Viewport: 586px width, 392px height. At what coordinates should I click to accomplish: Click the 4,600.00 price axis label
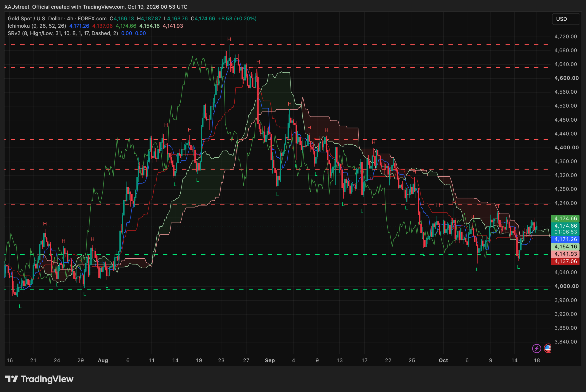point(567,78)
